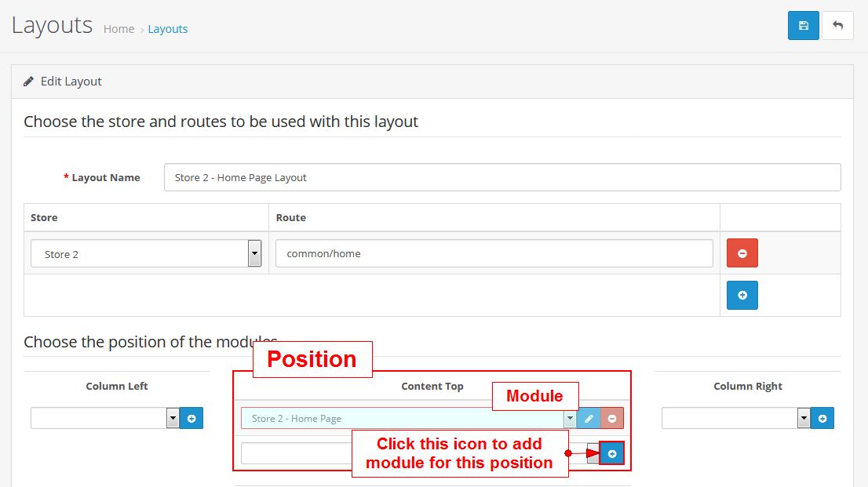Screen dimensions: 868x487
Task: Add a module to Column Right
Action: (x=822, y=418)
